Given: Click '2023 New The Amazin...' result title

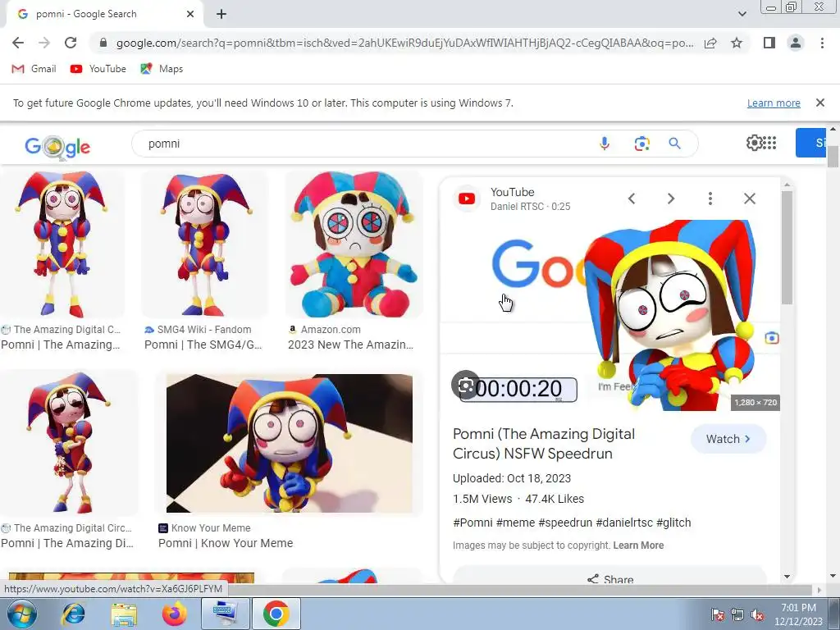Looking at the screenshot, I should (x=350, y=345).
